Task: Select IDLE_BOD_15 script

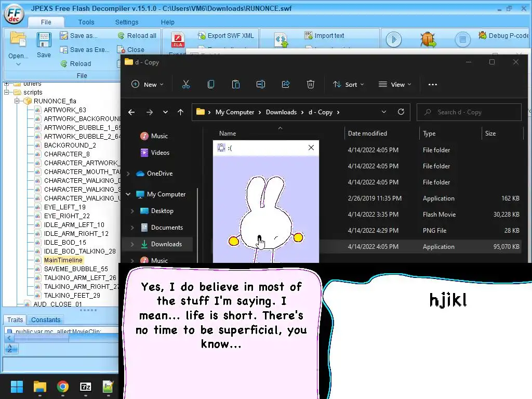Action: (x=65, y=242)
